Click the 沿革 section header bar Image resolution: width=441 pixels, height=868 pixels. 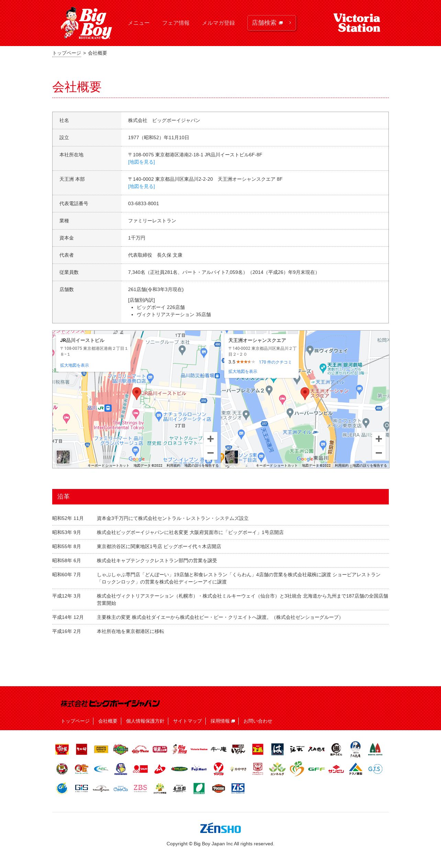tap(220, 497)
